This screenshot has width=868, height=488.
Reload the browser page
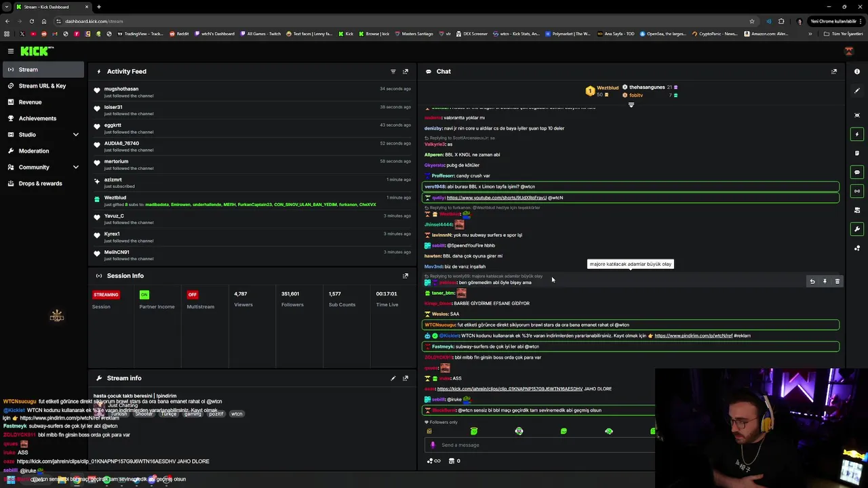click(x=31, y=21)
